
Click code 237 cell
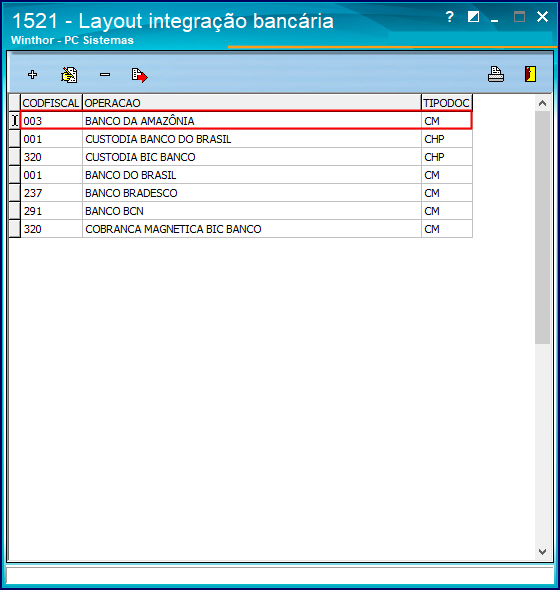pos(51,193)
